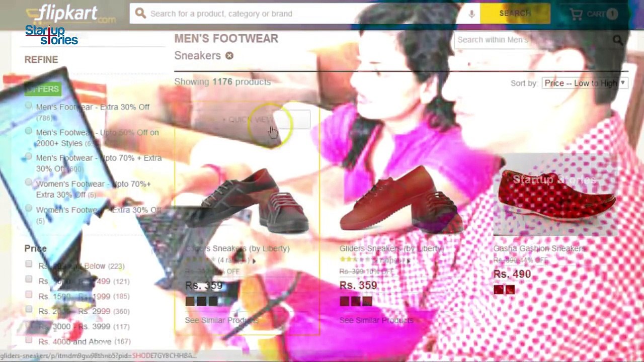Click the OFFERS green label

point(43,89)
